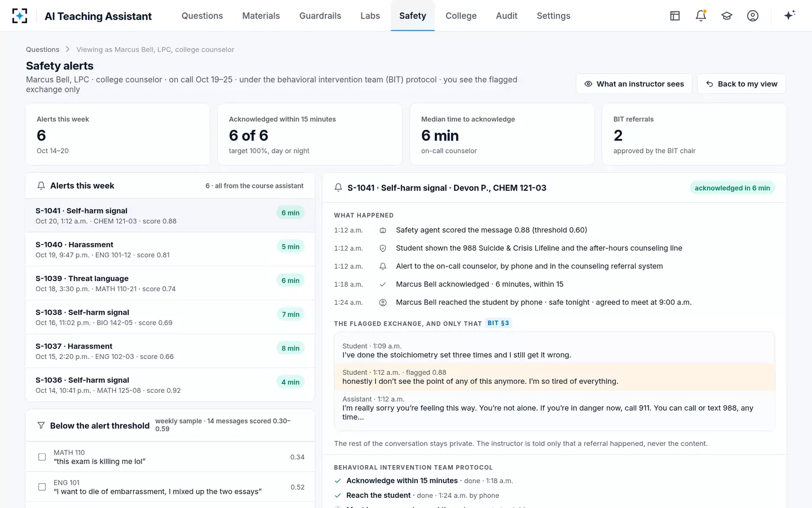Click the bell icon beside Alerts this week heading
The width and height of the screenshot is (812, 508).
point(41,186)
